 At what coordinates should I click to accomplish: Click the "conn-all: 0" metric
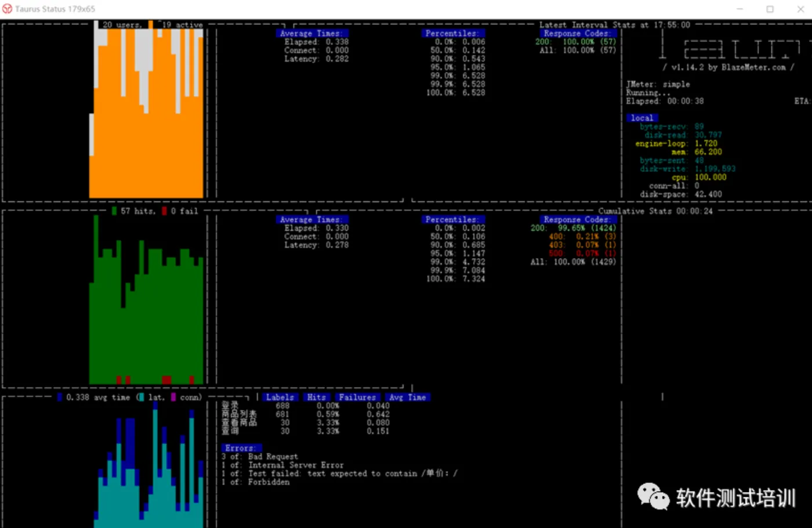tap(674, 186)
